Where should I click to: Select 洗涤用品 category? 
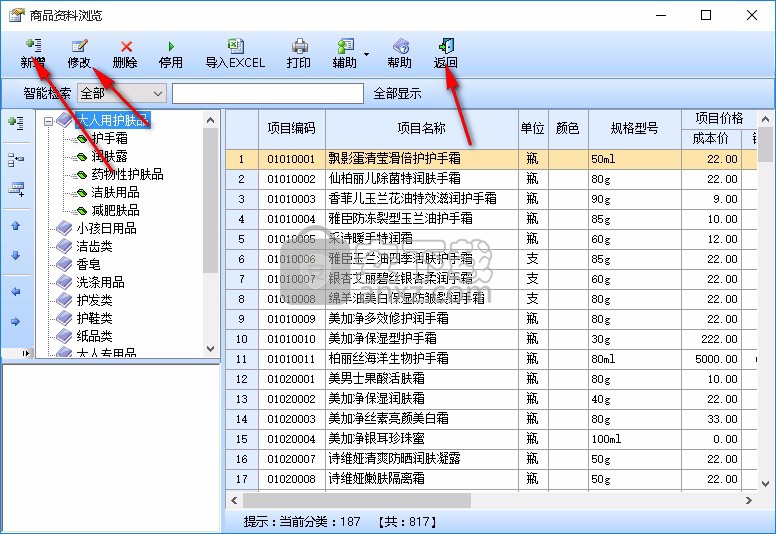coord(100,282)
